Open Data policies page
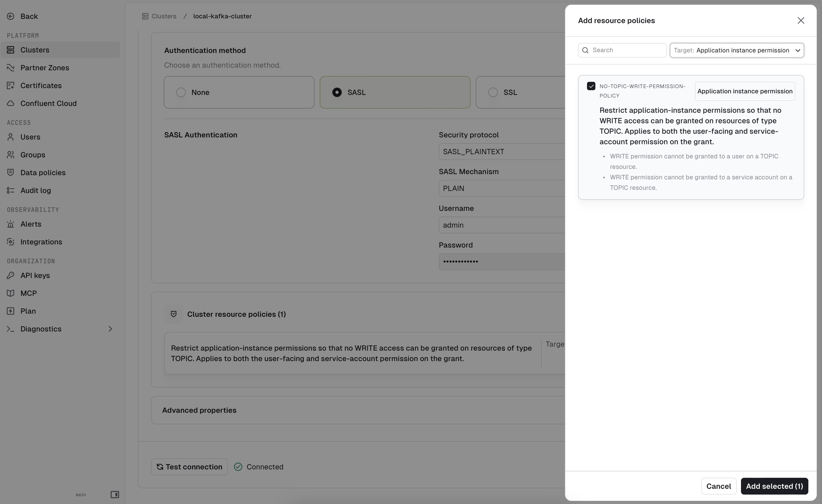The image size is (822, 504). [43, 173]
